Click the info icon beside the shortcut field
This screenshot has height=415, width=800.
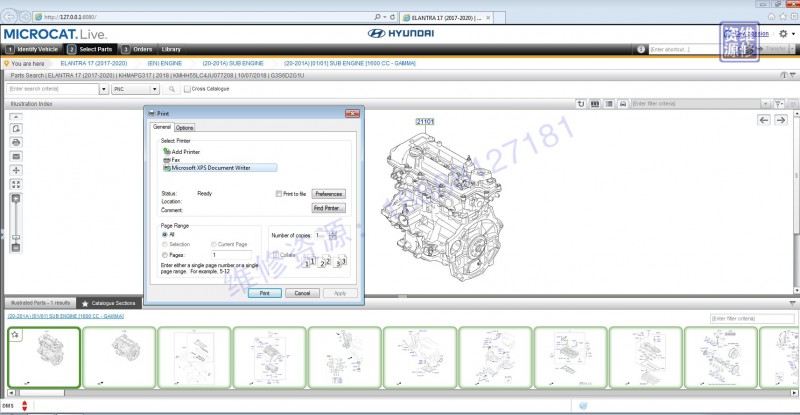click(x=641, y=49)
